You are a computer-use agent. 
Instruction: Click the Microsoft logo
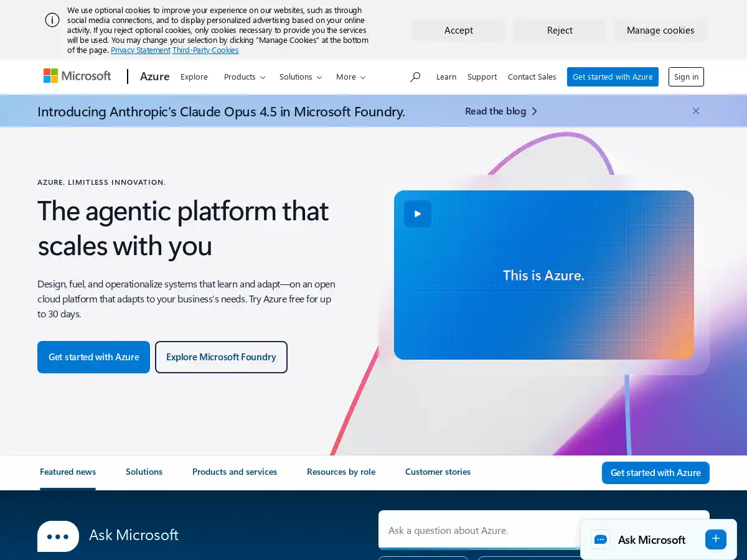coord(77,75)
